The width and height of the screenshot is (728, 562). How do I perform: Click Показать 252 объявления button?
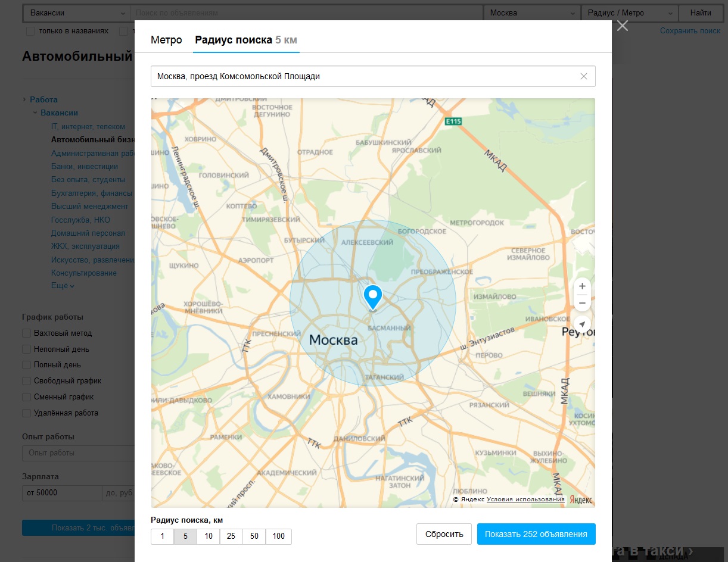click(536, 534)
